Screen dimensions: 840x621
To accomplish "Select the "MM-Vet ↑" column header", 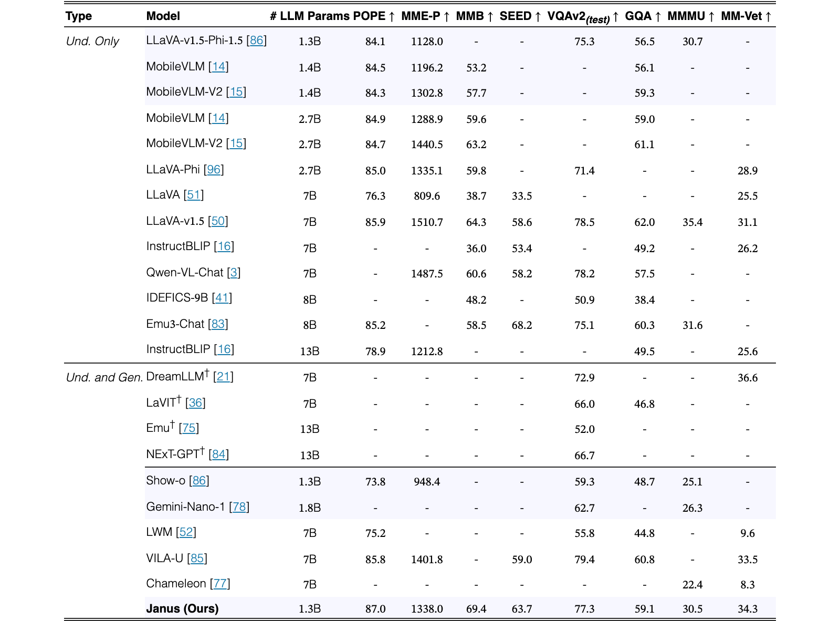I will [746, 16].
